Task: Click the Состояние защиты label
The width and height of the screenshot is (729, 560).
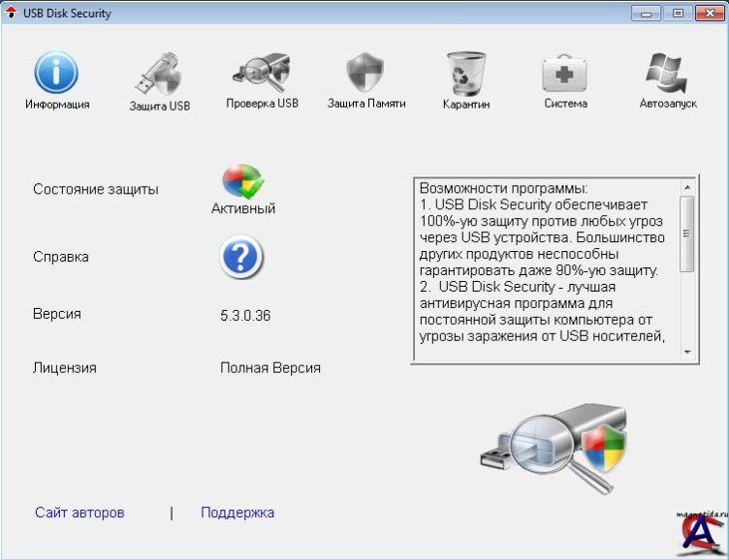Action: point(96,189)
